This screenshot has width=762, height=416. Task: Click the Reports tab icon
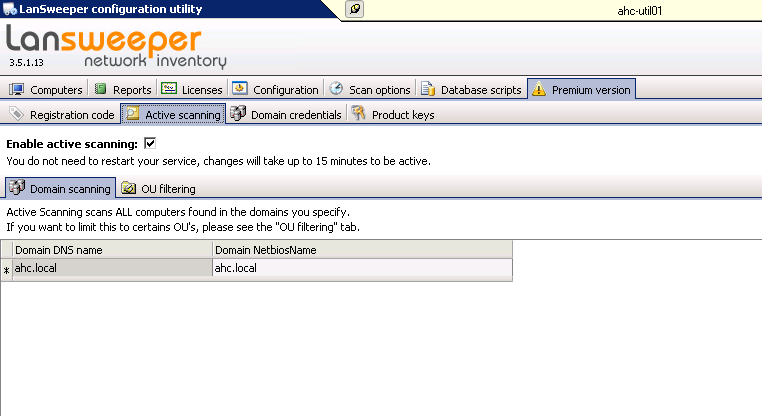(x=100, y=90)
